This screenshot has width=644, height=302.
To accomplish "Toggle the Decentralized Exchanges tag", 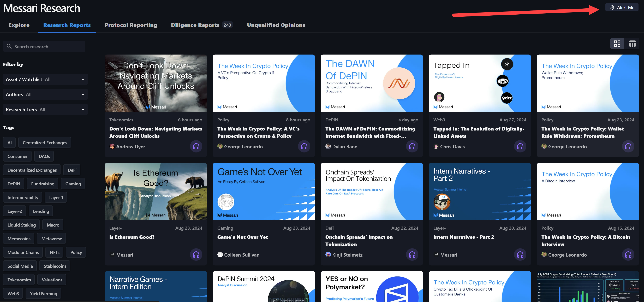I will [x=32, y=170].
